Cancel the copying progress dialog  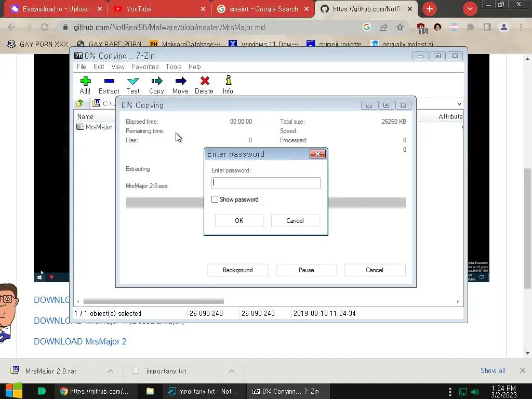click(x=375, y=270)
